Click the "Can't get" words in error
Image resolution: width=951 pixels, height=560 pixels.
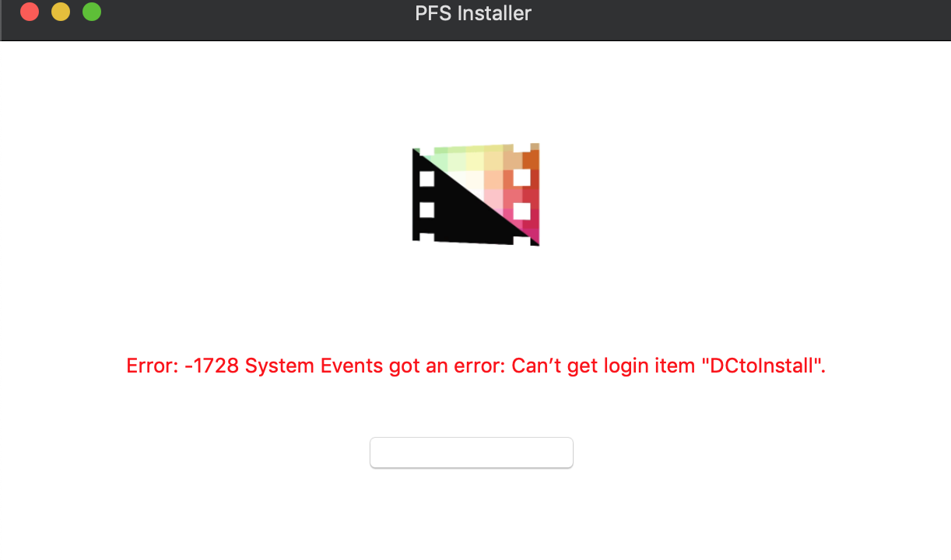tap(550, 366)
